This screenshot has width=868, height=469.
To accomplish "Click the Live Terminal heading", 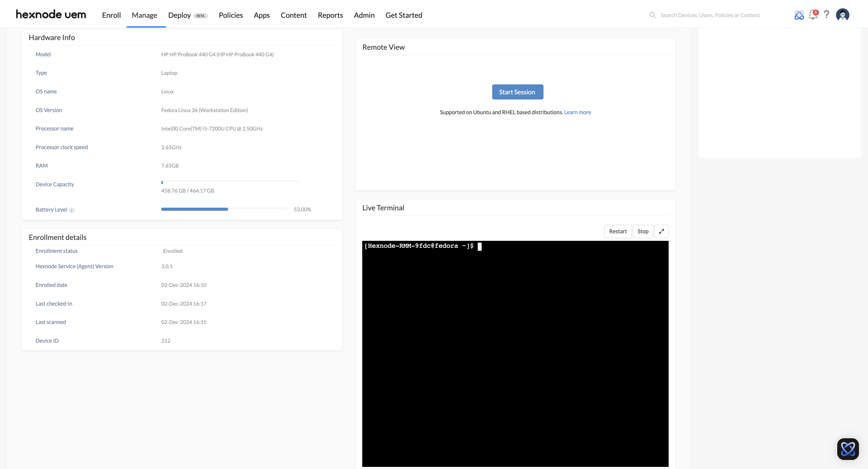I will coord(383,208).
